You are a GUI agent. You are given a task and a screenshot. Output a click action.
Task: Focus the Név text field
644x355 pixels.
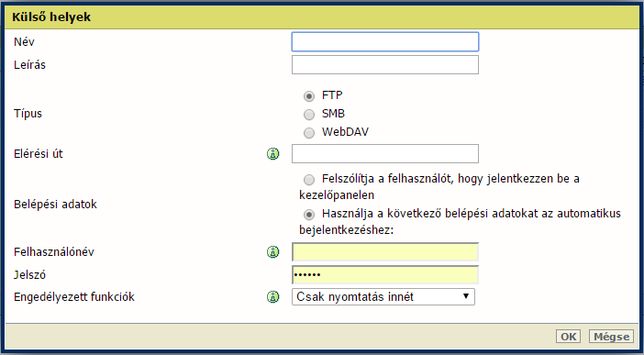pyautogui.click(x=385, y=42)
